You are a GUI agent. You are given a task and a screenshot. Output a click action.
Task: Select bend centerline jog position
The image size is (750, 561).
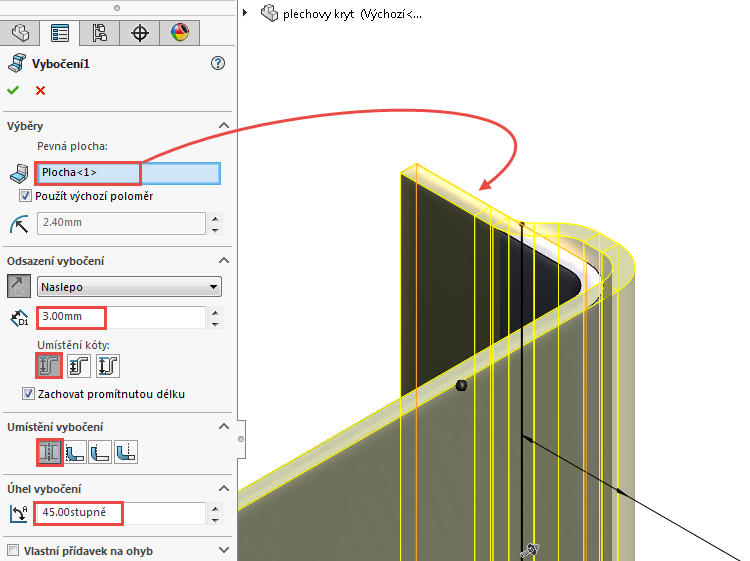coord(50,452)
